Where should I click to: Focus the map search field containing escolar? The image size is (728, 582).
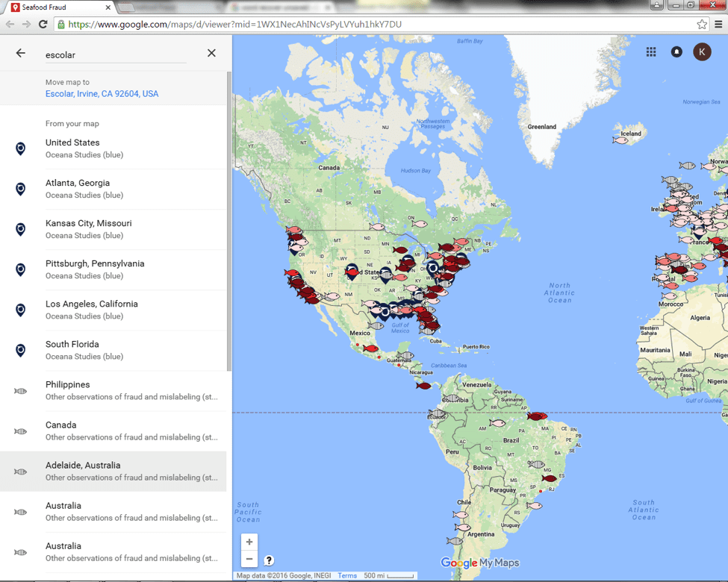pos(116,54)
